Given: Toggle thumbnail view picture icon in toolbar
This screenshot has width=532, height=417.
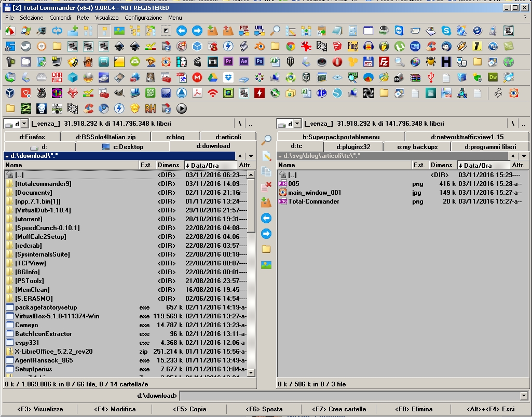Looking at the screenshot, I should coord(119,31).
